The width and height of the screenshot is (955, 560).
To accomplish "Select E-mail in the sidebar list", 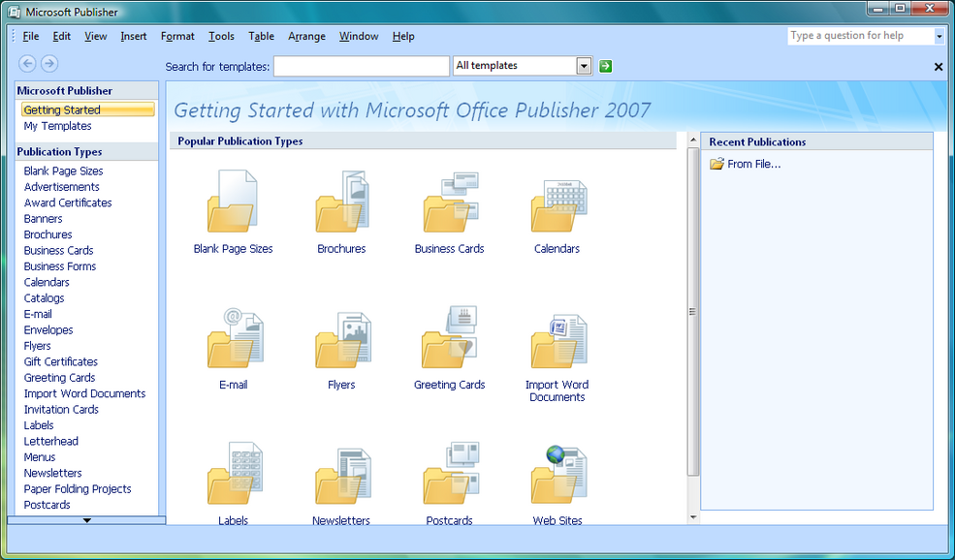I will [x=38, y=314].
